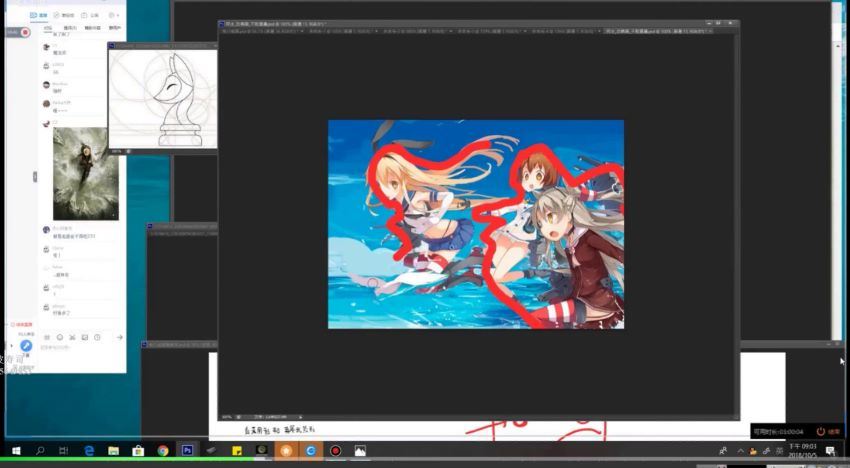Click the scissors screenshot icon in chat
This screenshot has height=468, width=850.
[72, 337]
